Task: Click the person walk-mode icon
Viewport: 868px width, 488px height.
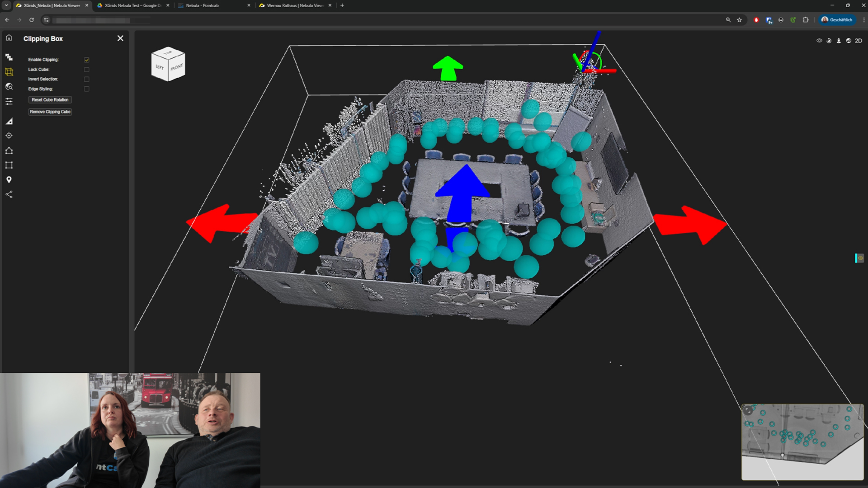Action: point(839,41)
